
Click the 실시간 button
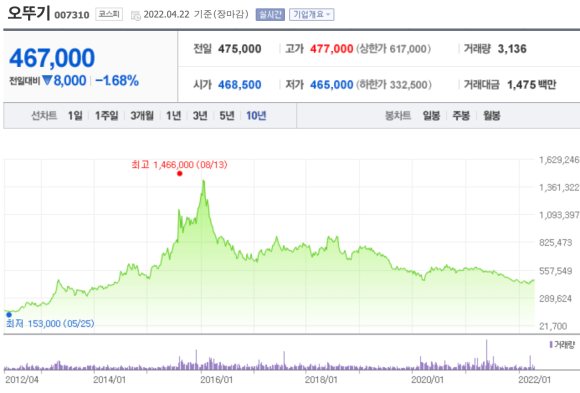(x=270, y=14)
